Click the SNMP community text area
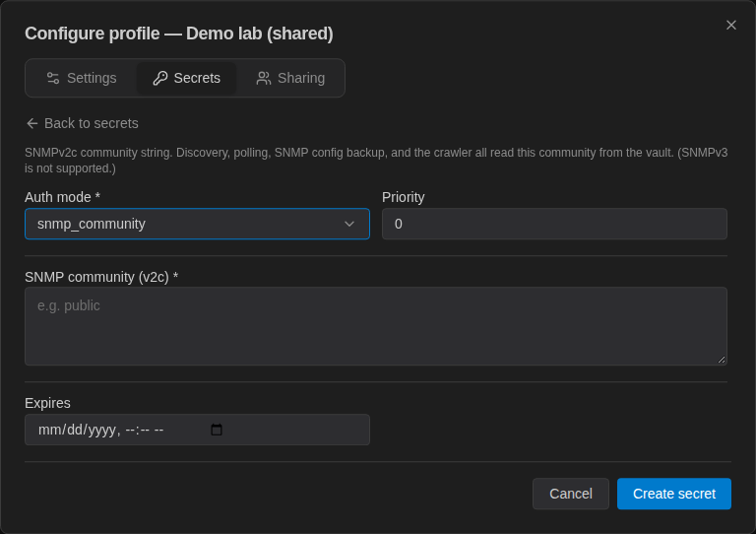Screen dimensions: 756x534 tap(376, 326)
